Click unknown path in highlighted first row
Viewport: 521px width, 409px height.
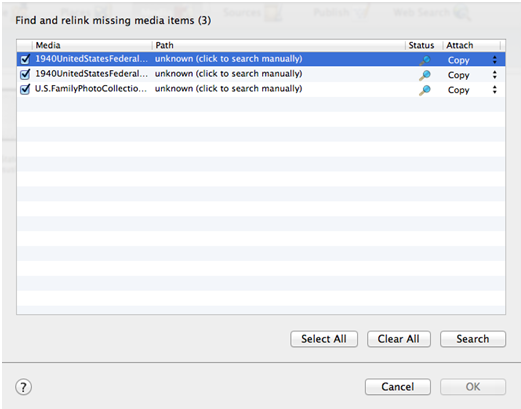click(228, 59)
